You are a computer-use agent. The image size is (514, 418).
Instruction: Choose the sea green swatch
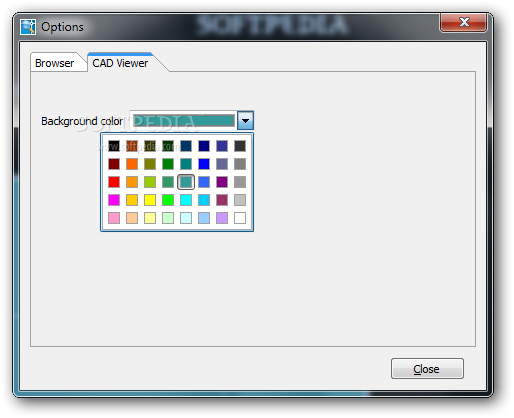(168, 182)
